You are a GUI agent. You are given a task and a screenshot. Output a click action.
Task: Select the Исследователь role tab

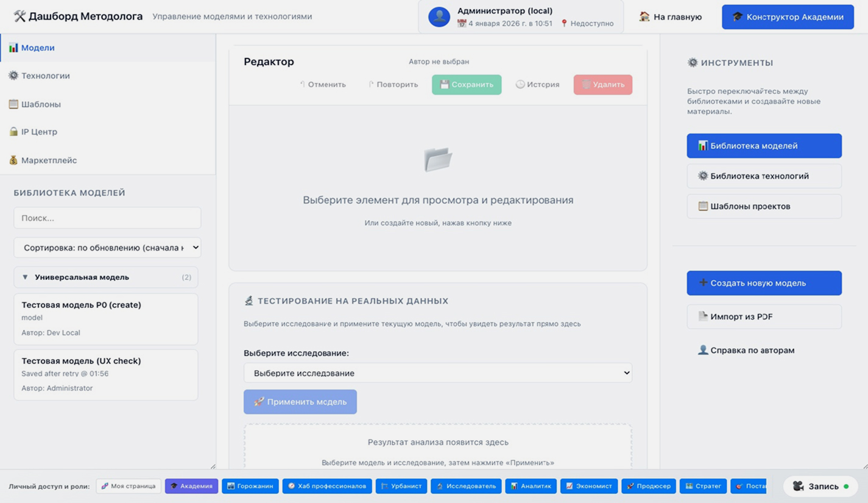pos(466,486)
